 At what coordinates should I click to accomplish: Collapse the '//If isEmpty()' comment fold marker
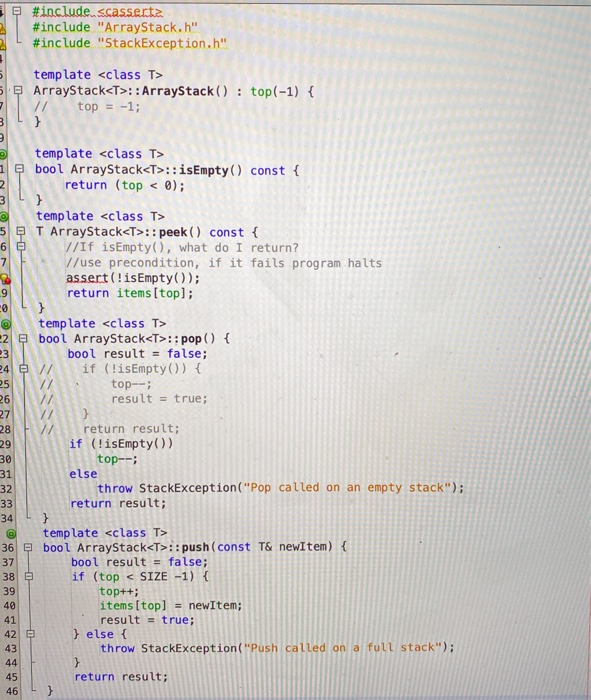coord(21,246)
